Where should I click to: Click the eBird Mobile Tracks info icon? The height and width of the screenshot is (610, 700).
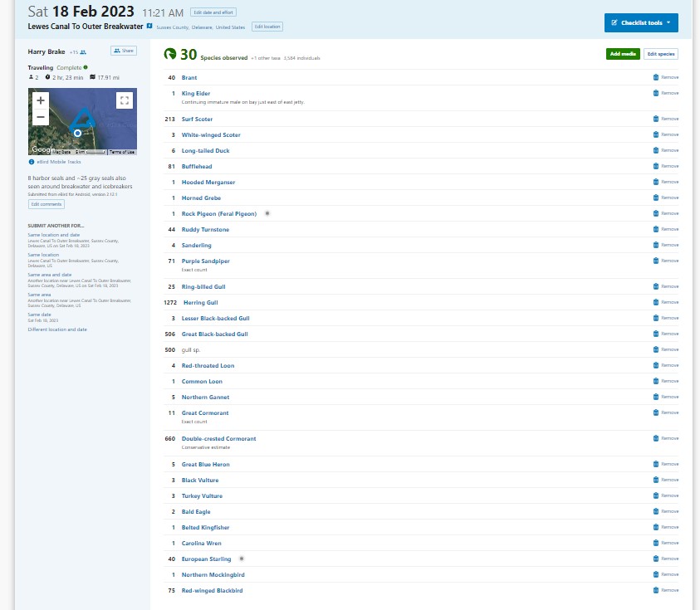pos(32,162)
